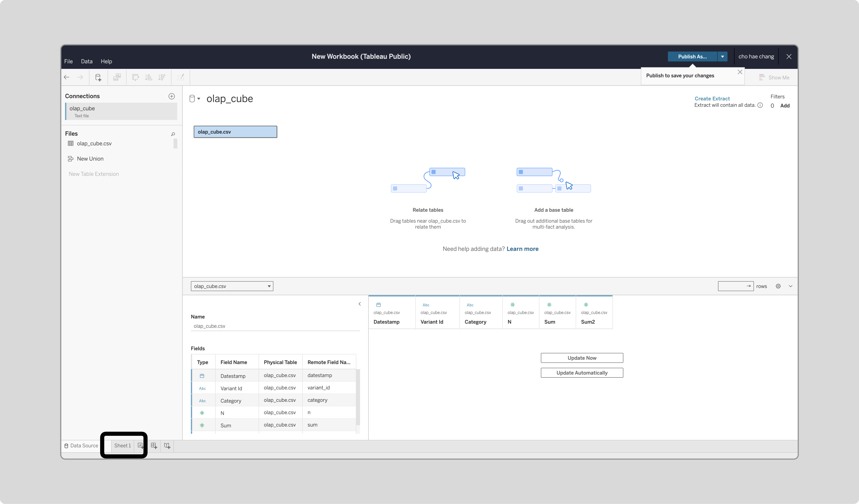859x504 pixels.
Task: Click the Sort Ascending toolbar icon
Action: 149,77
